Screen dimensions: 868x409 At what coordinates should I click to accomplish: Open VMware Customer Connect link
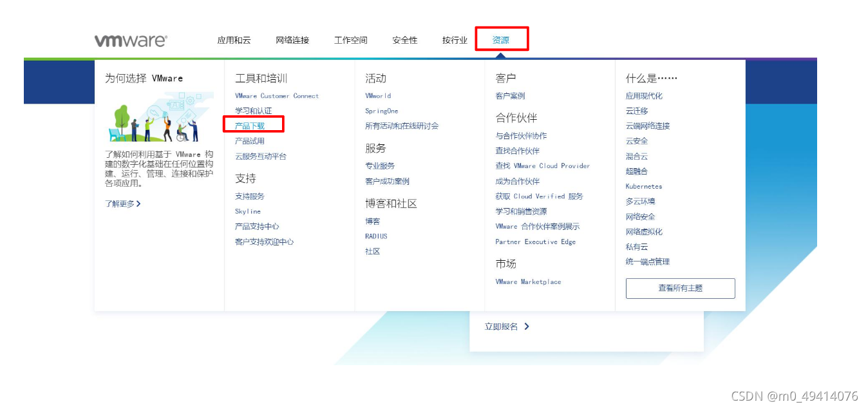point(277,96)
